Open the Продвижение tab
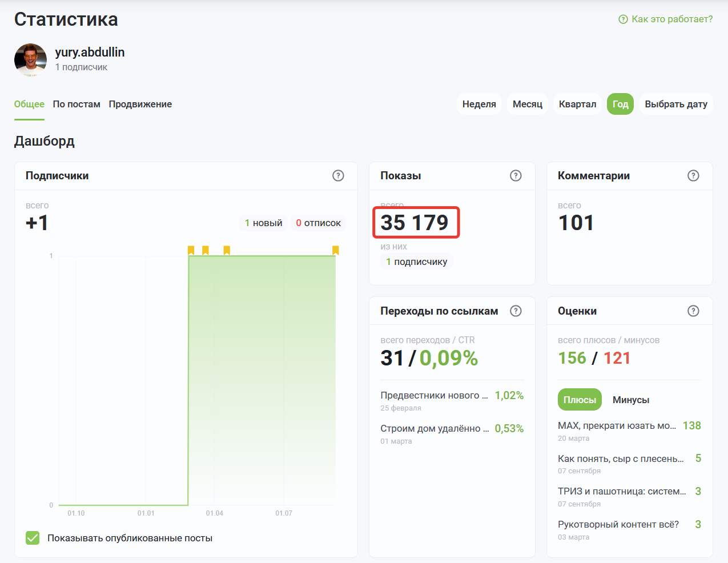This screenshot has height=563, width=728. (x=140, y=104)
